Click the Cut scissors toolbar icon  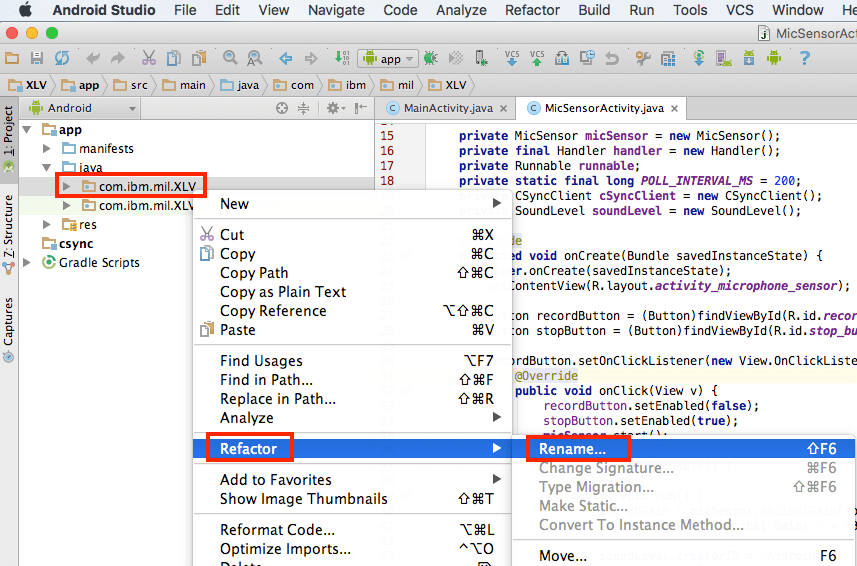149,58
